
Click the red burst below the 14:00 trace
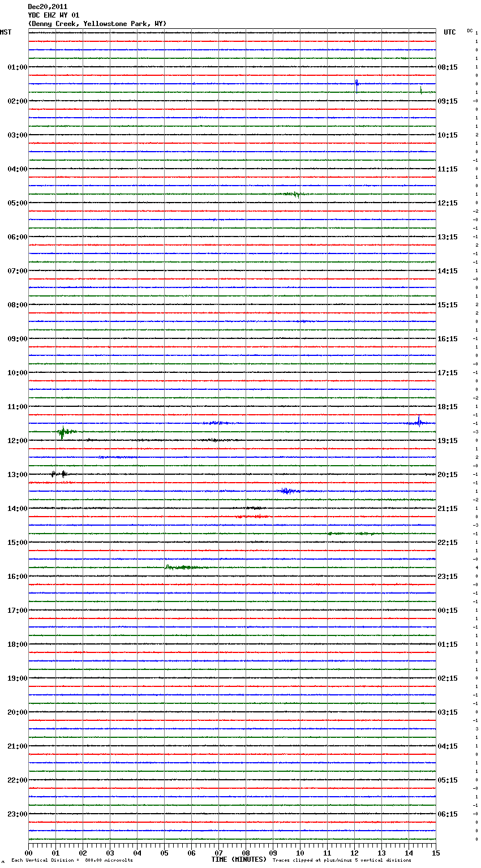point(252,517)
